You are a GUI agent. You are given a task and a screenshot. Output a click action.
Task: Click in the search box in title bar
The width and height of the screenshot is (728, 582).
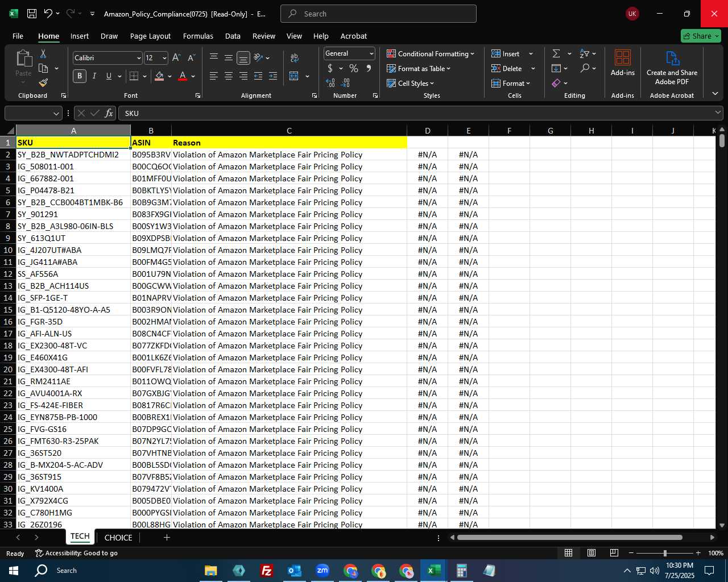click(x=378, y=14)
